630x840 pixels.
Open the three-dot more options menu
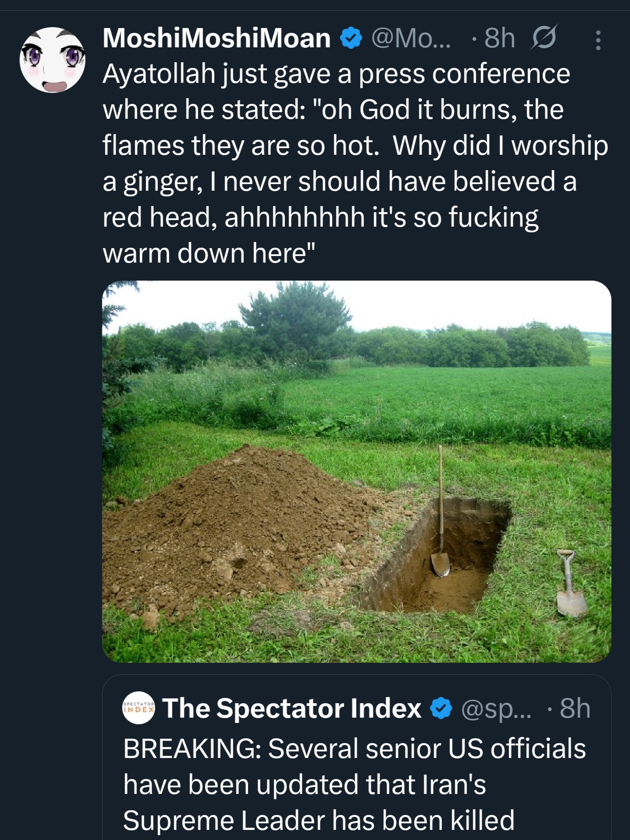[598, 40]
